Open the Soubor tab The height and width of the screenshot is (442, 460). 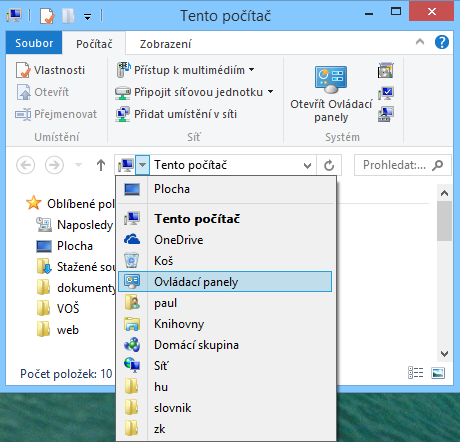pos(34,43)
